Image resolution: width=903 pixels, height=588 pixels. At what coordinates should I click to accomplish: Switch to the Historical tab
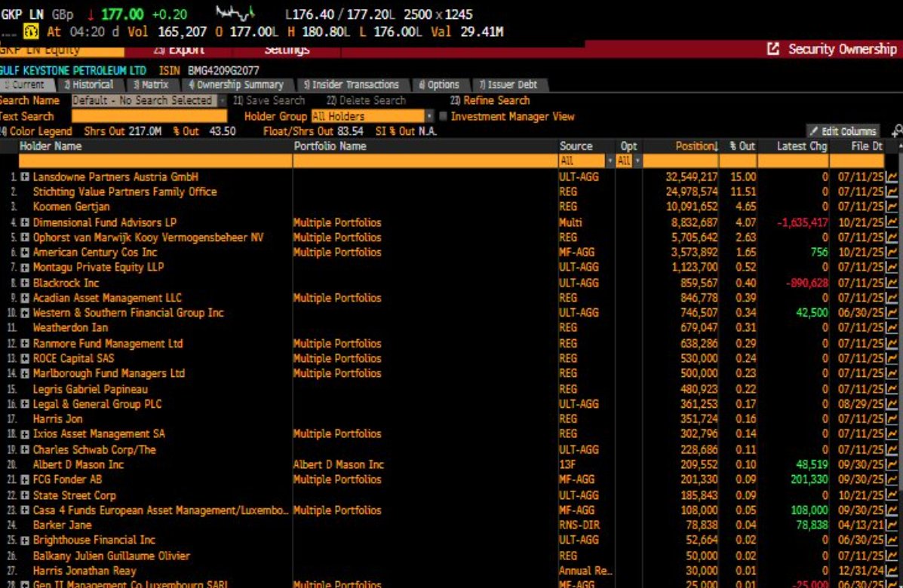89,84
